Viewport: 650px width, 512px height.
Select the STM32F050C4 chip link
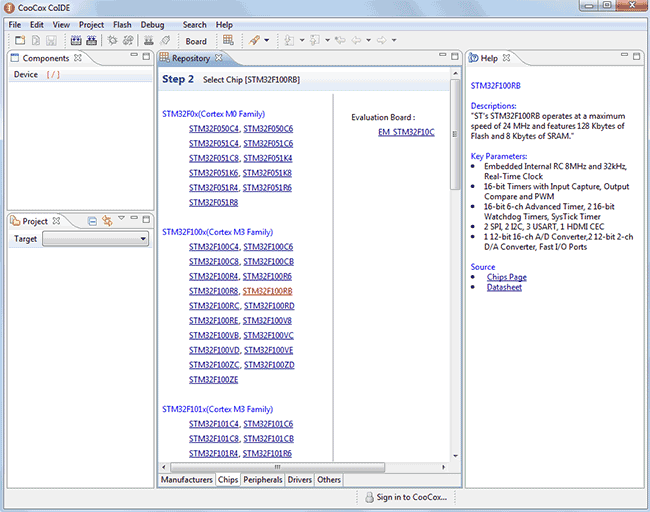pyautogui.click(x=213, y=129)
